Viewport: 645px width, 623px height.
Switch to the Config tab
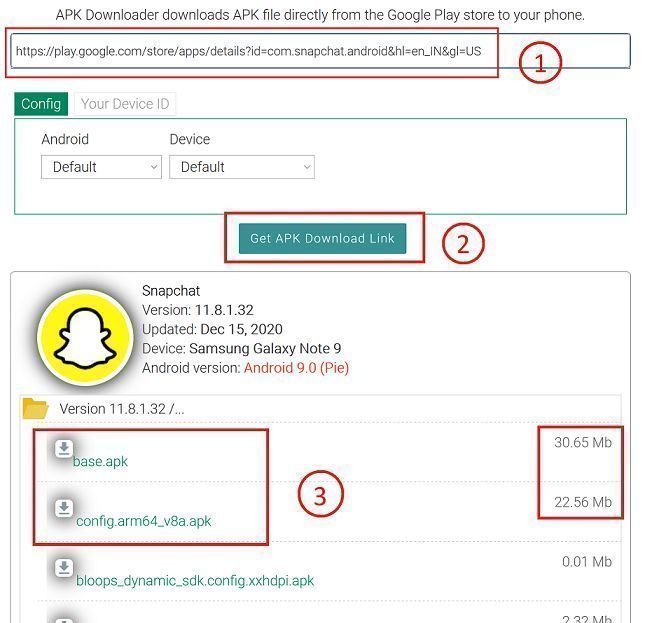pyautogui.click(x=41, y=104)
